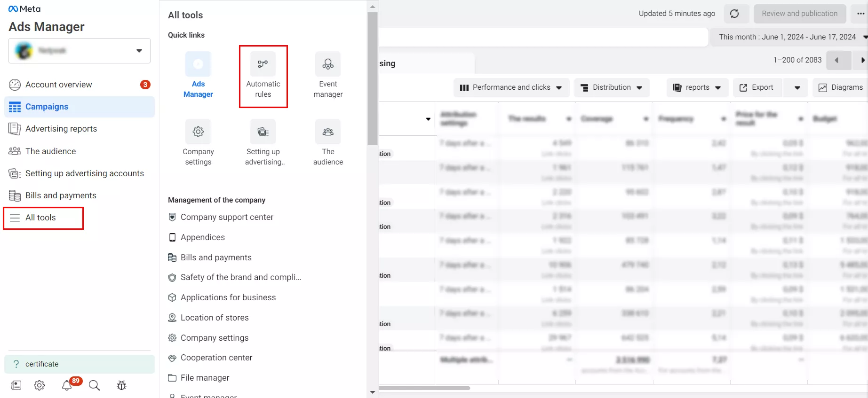
Task: Select Campaigns in the sidebar
Action: click(x=80, y=107)
